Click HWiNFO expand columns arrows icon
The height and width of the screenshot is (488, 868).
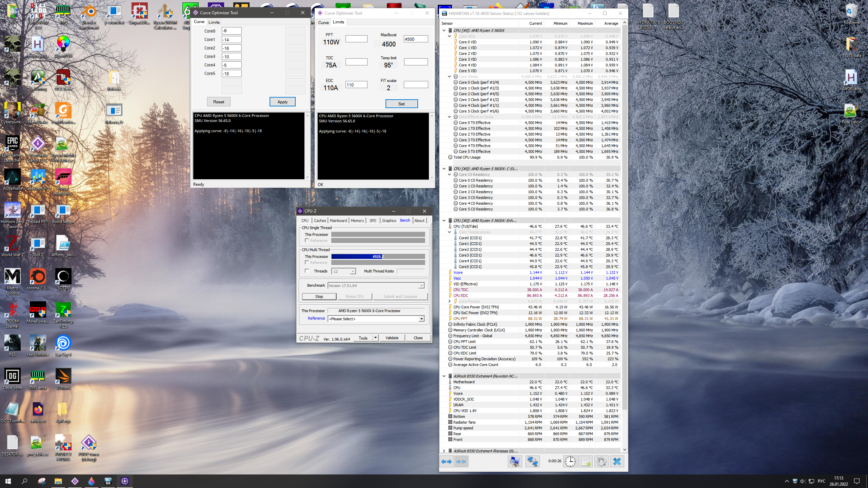point(447,462)
